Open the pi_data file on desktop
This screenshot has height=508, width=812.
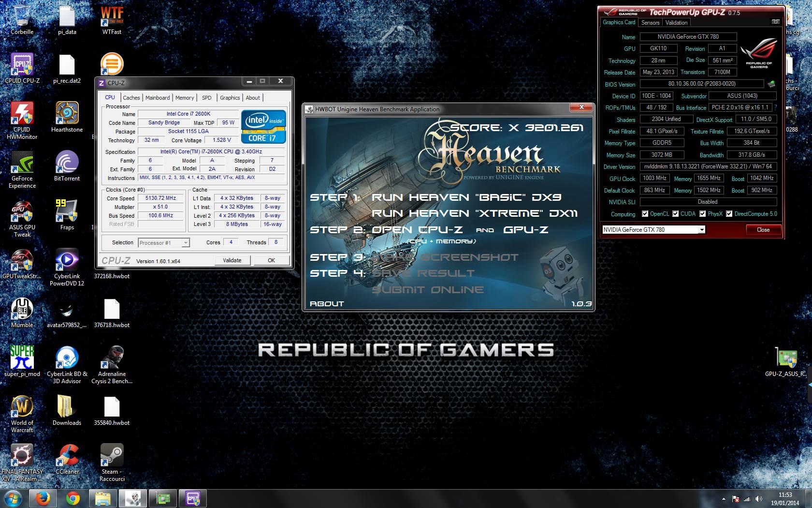click(x=67, y=19)
